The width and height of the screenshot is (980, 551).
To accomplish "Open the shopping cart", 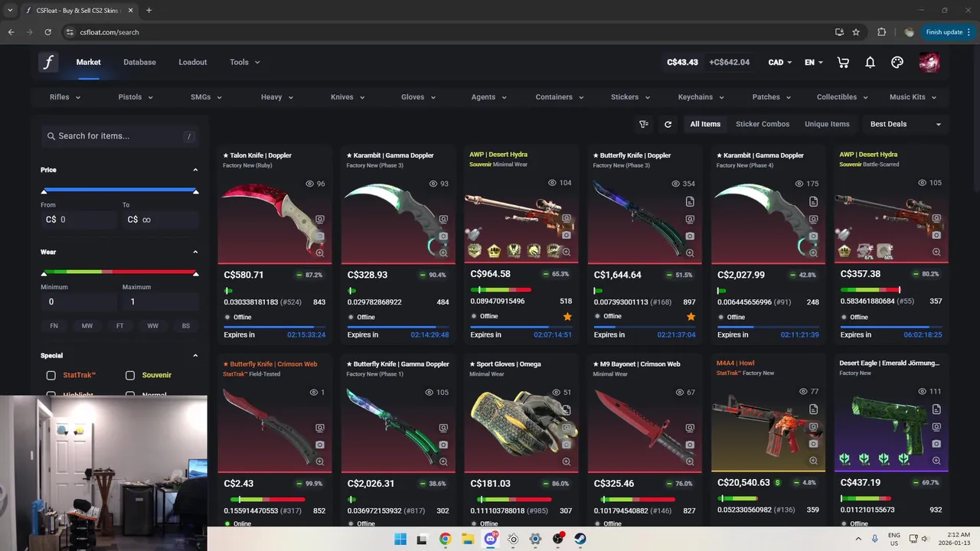I will [x=843, y=62].
